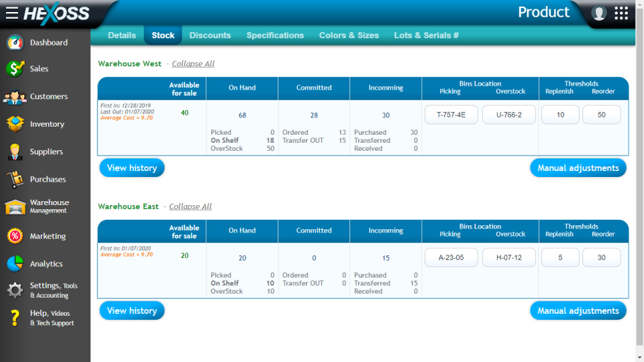The image size is (644, 362).
Task: Switch to the Details tab
Action: (x=121, y=36)
